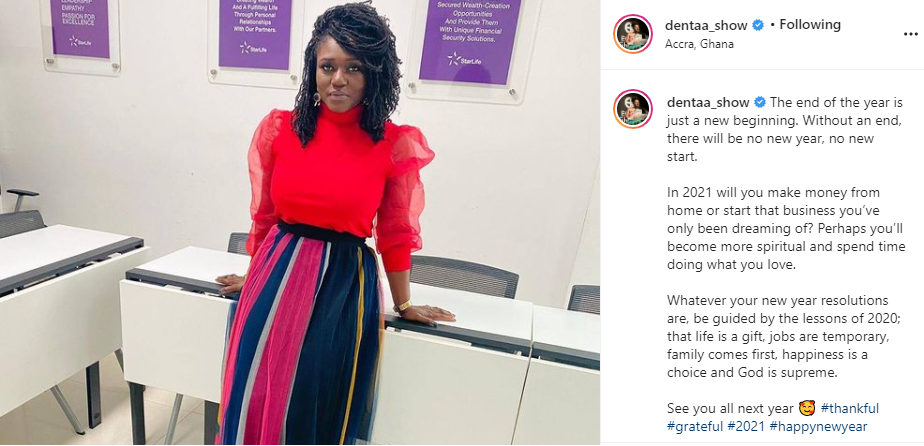Click the profile avatar in the post header

pyautogui.click(x=633, y=34)
